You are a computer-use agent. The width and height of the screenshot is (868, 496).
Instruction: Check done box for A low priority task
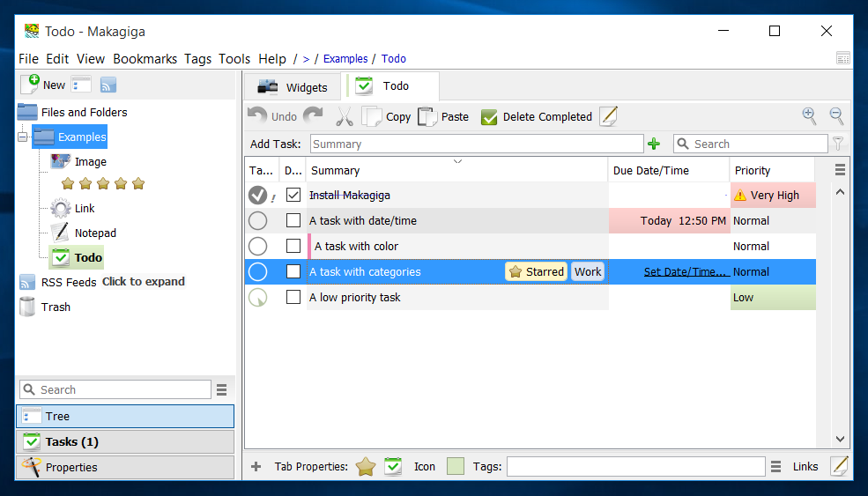click(x=293, y=297)
